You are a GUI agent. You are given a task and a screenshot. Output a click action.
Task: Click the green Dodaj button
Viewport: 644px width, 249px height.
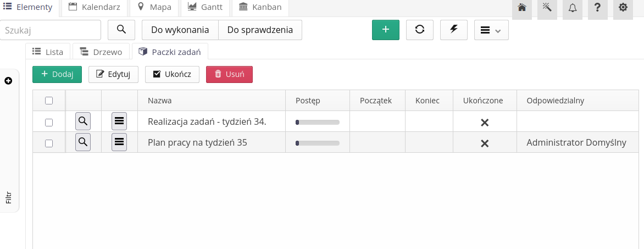57,74
